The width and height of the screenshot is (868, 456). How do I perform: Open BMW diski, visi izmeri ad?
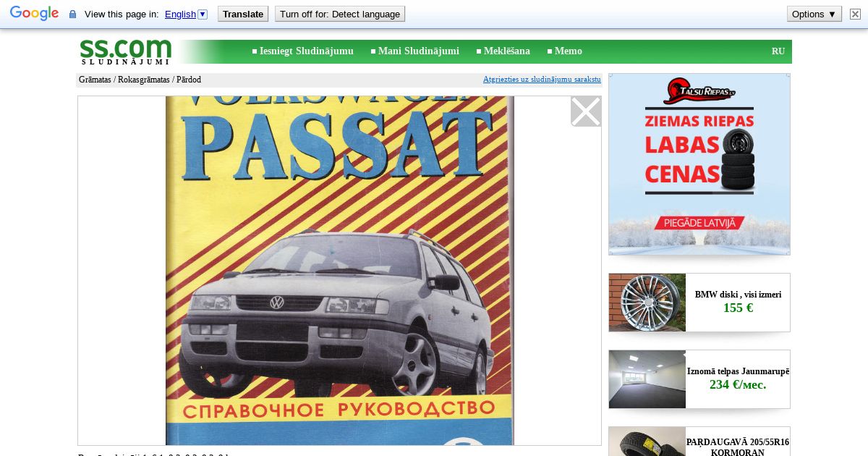[738, 295]
